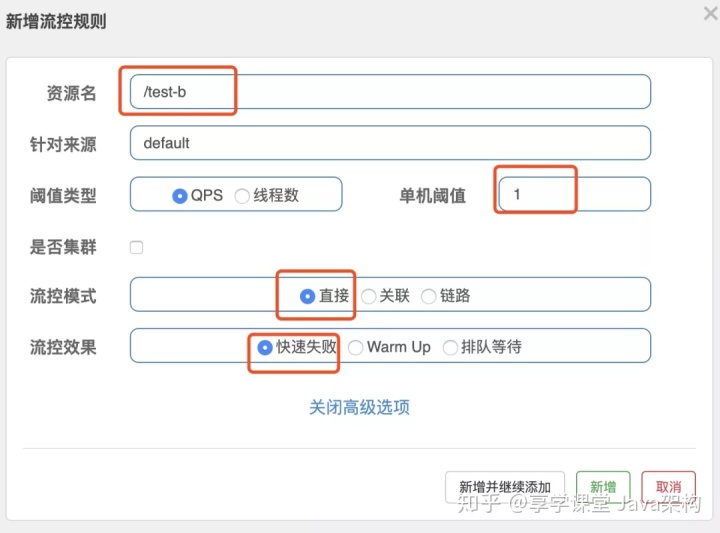720x533 pixels.
Task: Click the 资源名 input field containing /test-b
Action: pyautogui.click(x=390, y=92)
